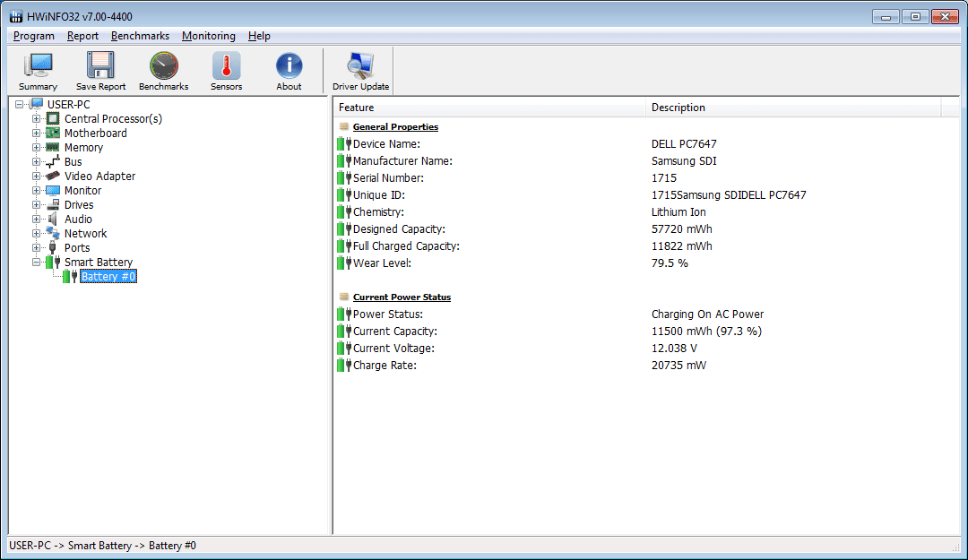This screenshot has height=560, width=968.
Task: Expand the Ports node
Action: (37, 247)
